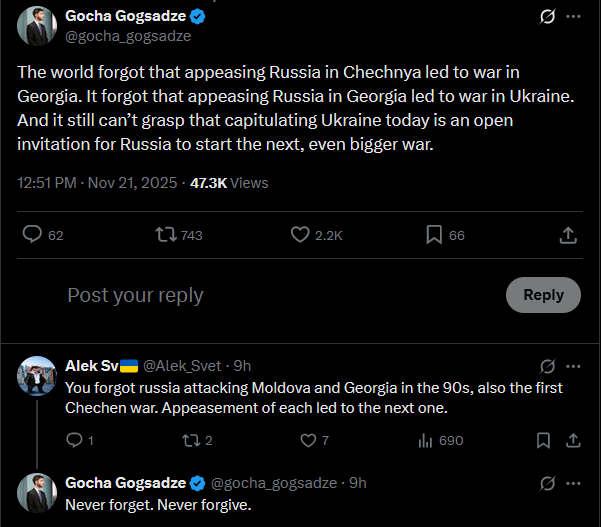
Task: Open Gocha Gogsadze profile picture at top
Action: pos(37,26)
